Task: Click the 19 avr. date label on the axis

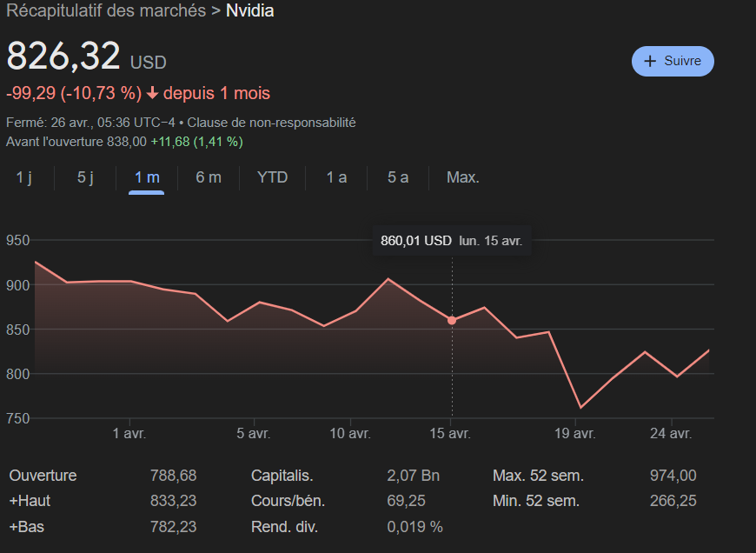Action: (574, 433)
